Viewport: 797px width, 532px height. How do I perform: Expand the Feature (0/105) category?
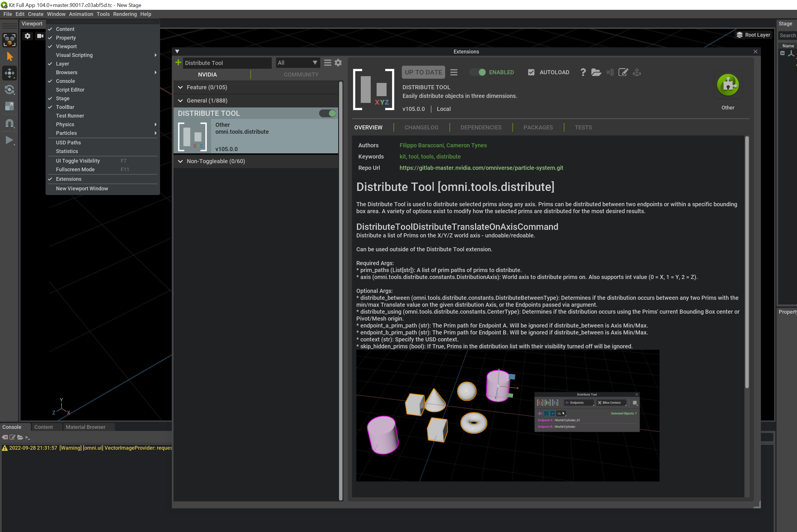pos(256,87)
